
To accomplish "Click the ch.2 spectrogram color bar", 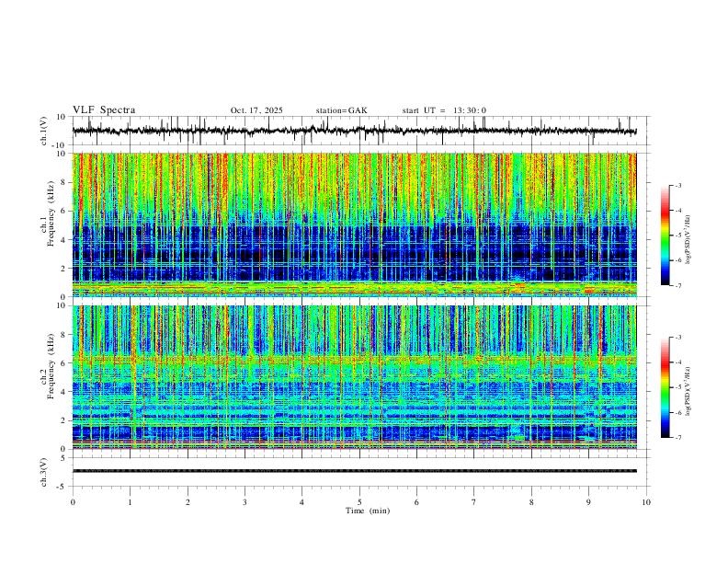I will pyautogui.click(x=665, y=387).
